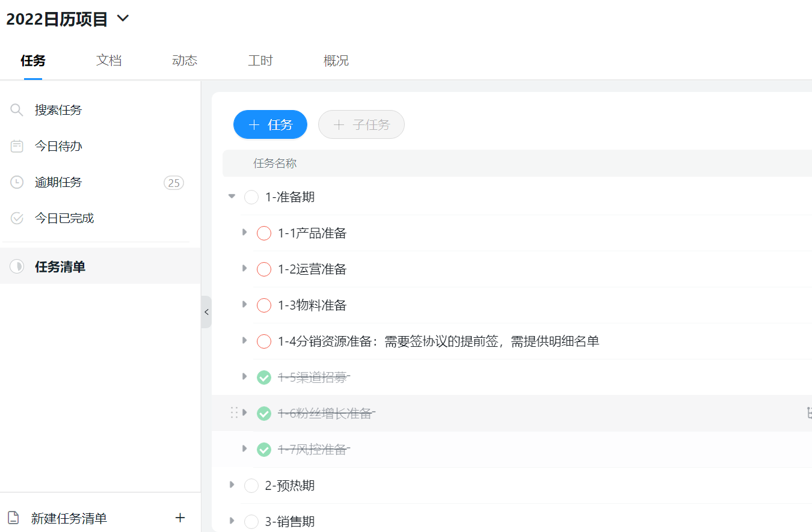Complete the 1-3物料准备 task

coord(264,305)
